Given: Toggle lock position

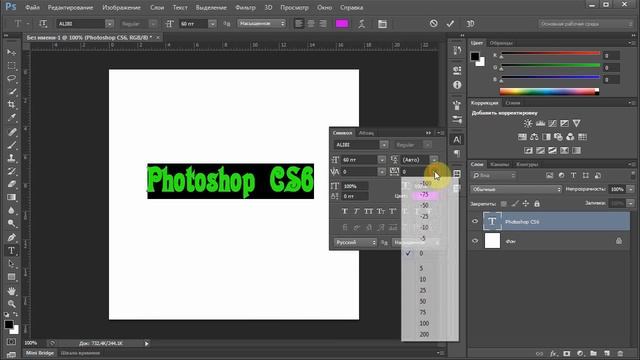Looking at the screenshot, I should pos(526,203).
